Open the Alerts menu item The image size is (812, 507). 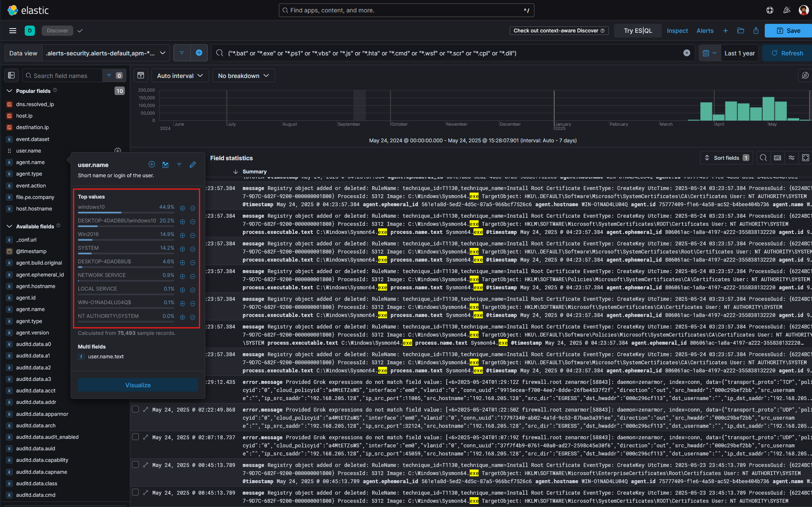705,31
